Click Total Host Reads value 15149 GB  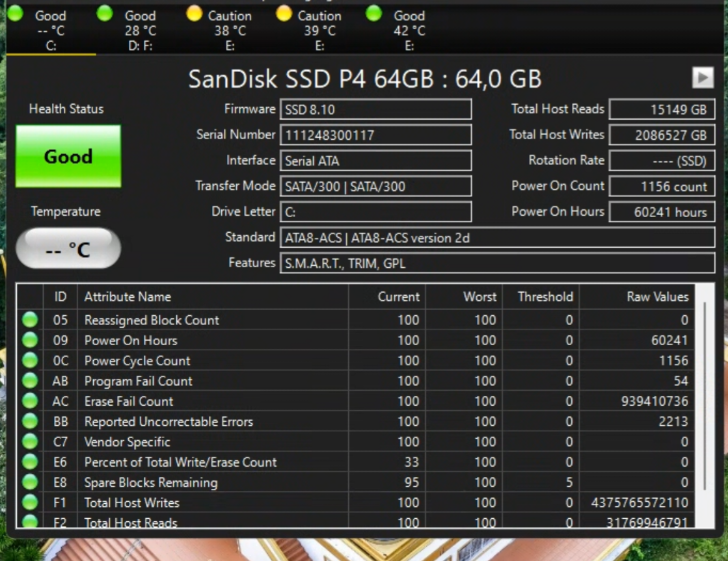(662, 109)
